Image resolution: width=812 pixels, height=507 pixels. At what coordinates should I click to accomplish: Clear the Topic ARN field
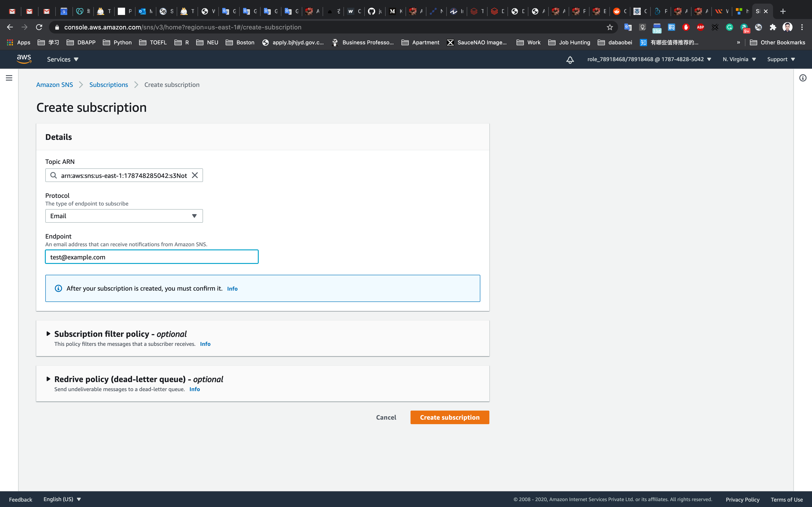(195, 175)
